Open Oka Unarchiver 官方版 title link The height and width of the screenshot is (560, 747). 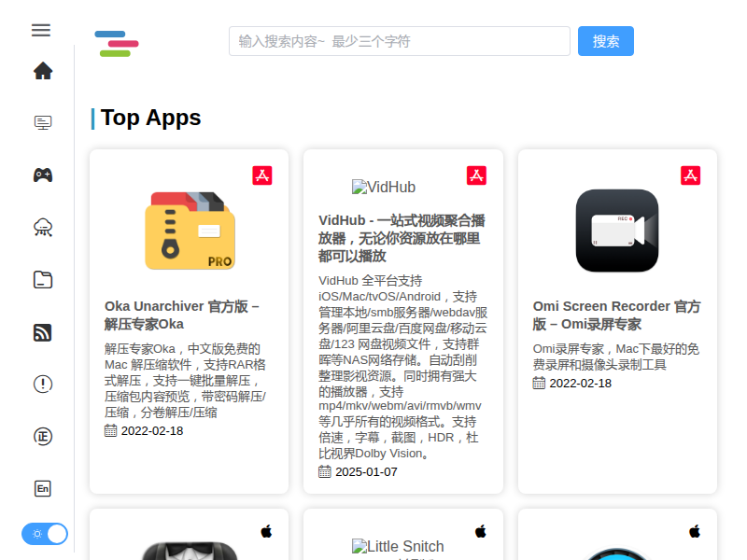coord(182,315)
